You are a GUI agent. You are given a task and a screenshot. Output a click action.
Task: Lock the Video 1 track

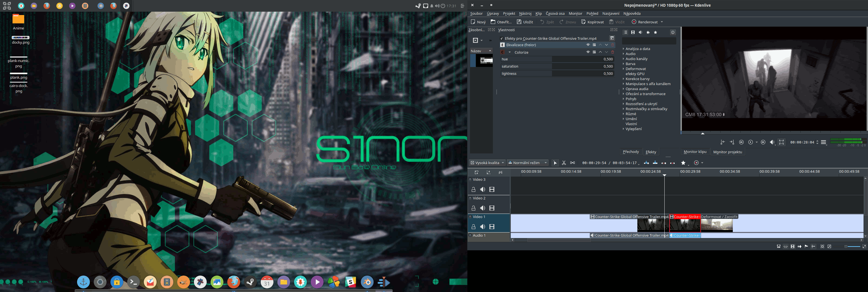(474, 227)
